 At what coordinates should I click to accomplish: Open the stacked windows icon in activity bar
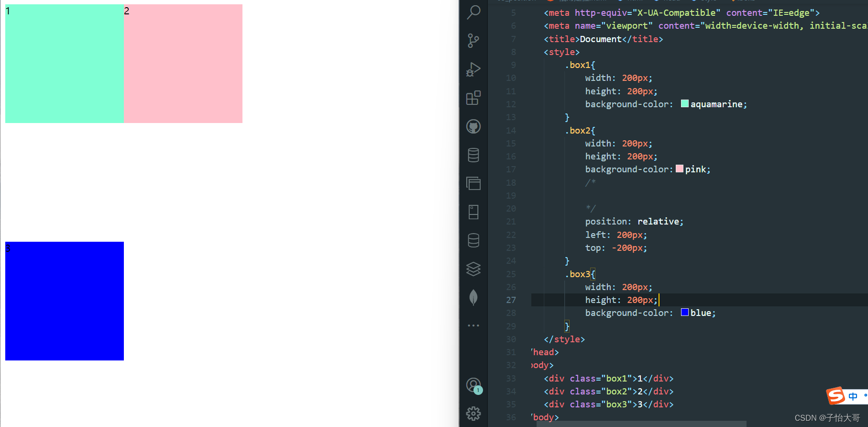pyautogui.click(x=473, y=183)
